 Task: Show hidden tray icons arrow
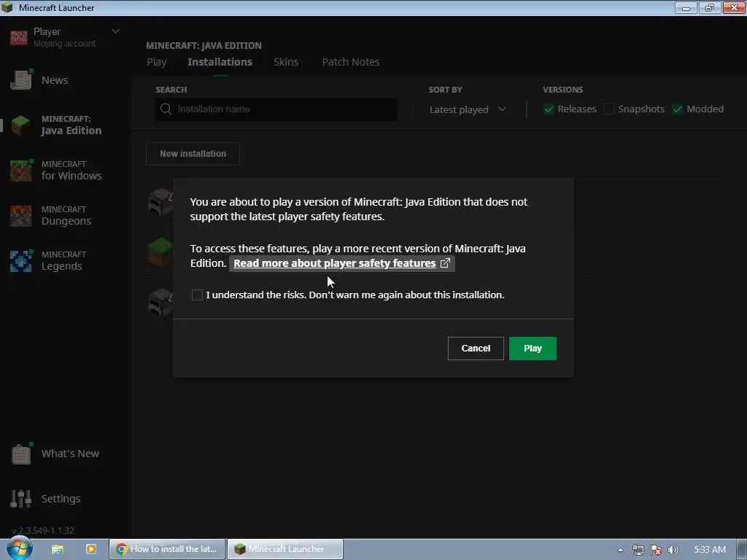click(x=620, y=550)
